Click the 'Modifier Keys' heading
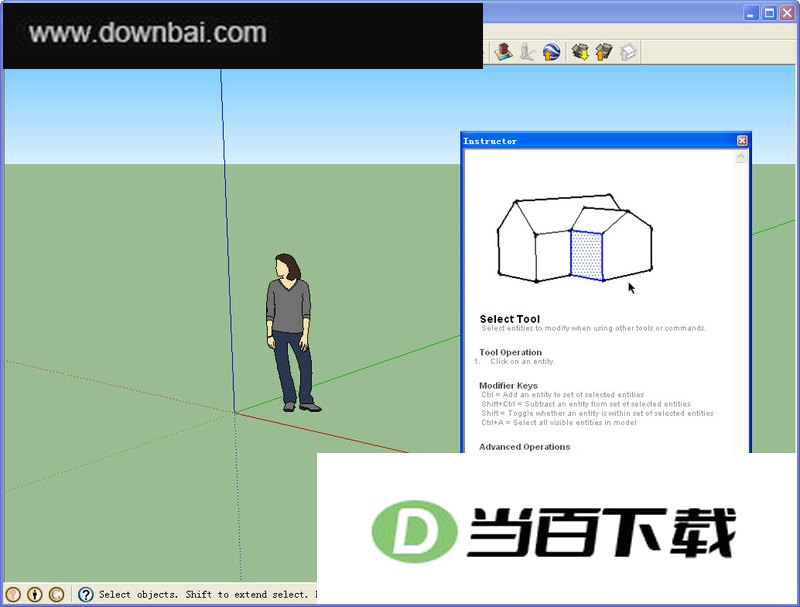 click(508, 386)
